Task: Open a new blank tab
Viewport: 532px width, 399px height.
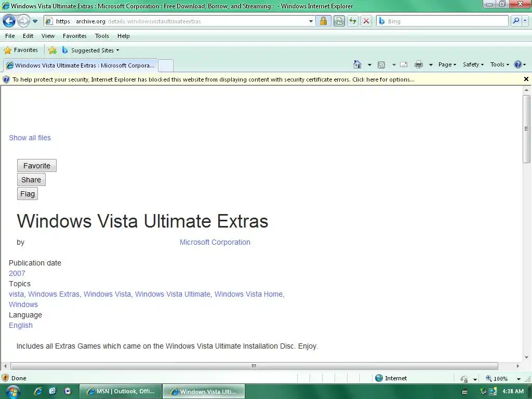Action: click(x=166, y=65)
